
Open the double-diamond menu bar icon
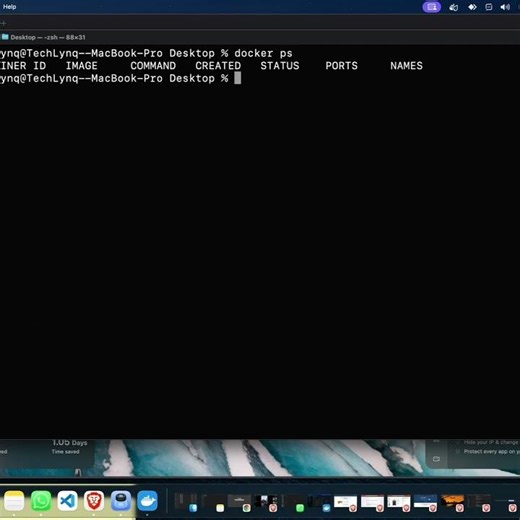(472, 7)
